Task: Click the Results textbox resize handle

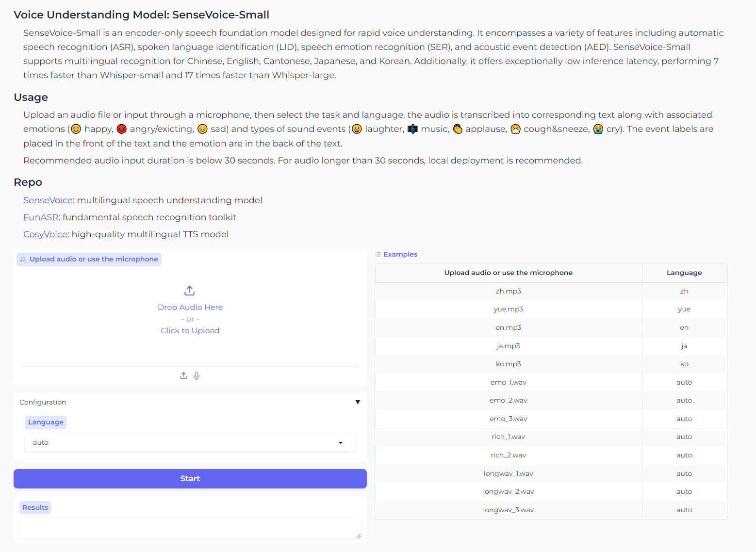Action: tap(358, 536)
